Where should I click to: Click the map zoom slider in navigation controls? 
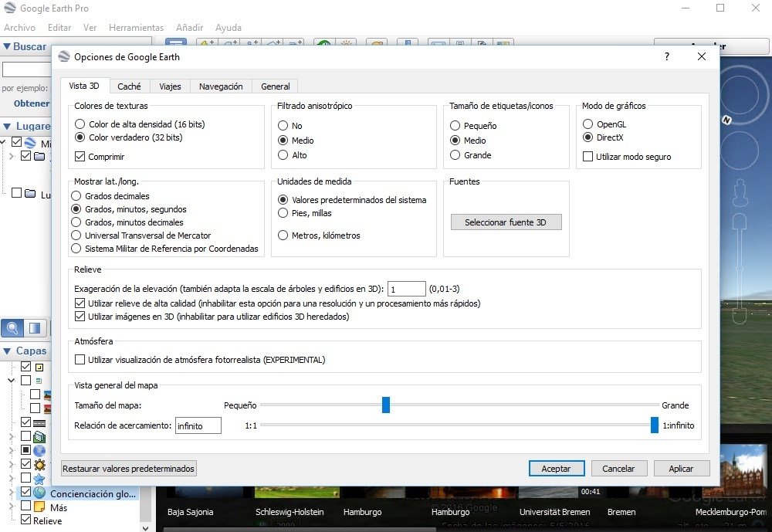[740, 269]
